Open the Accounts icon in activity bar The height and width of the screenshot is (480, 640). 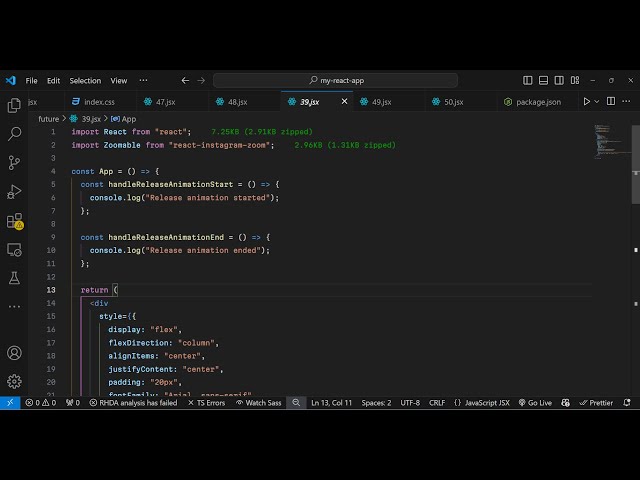click(14, 353)
